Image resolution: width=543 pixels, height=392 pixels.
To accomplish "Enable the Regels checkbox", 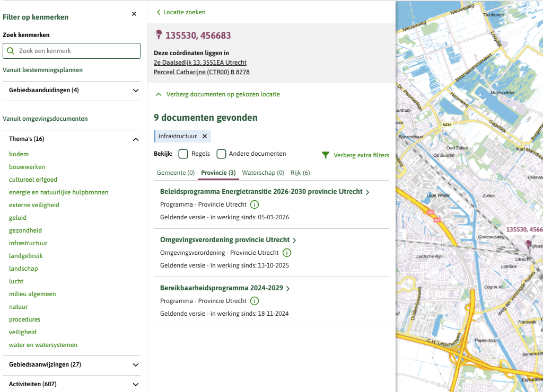I will (x=183, y=154).
